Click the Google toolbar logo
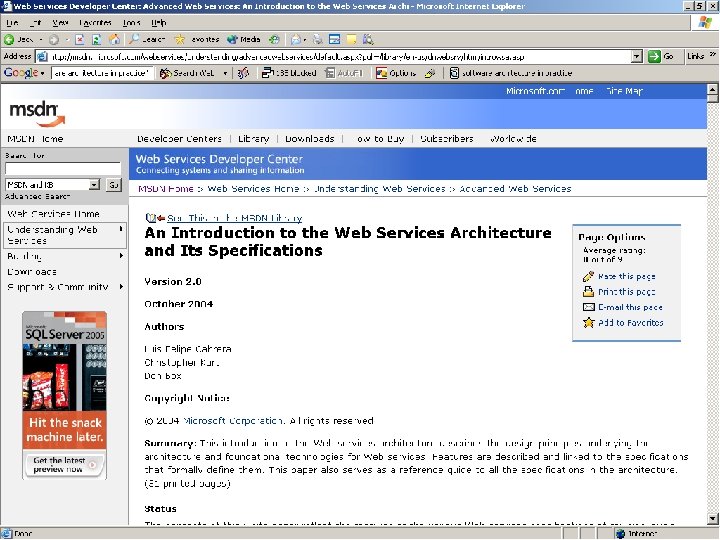 pyautogui.click(x=21, y=73)
